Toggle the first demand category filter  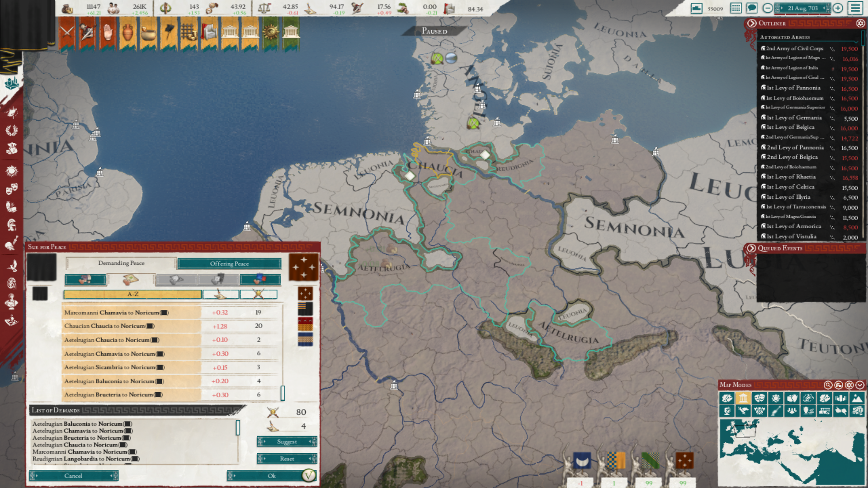(85, 280)
